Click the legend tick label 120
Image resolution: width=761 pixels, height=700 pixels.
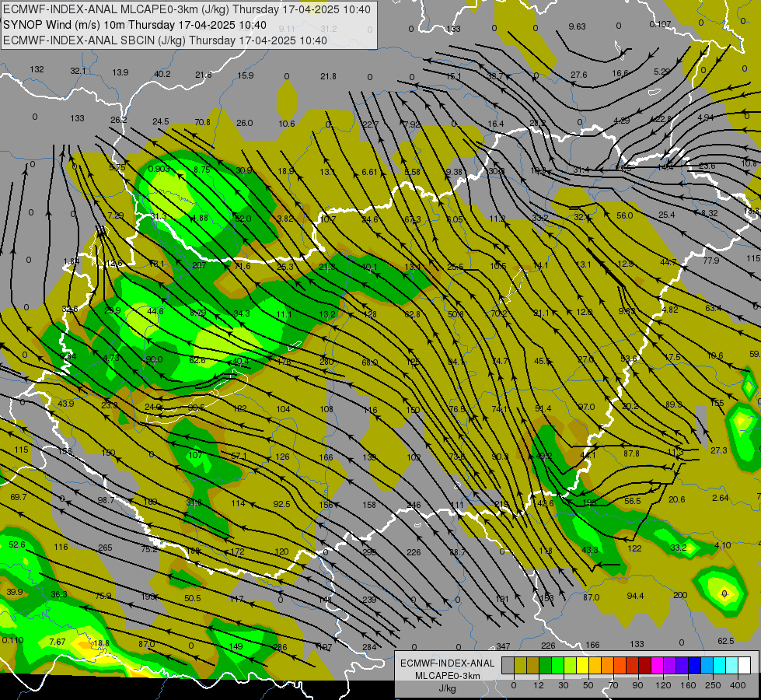(663, 685)
